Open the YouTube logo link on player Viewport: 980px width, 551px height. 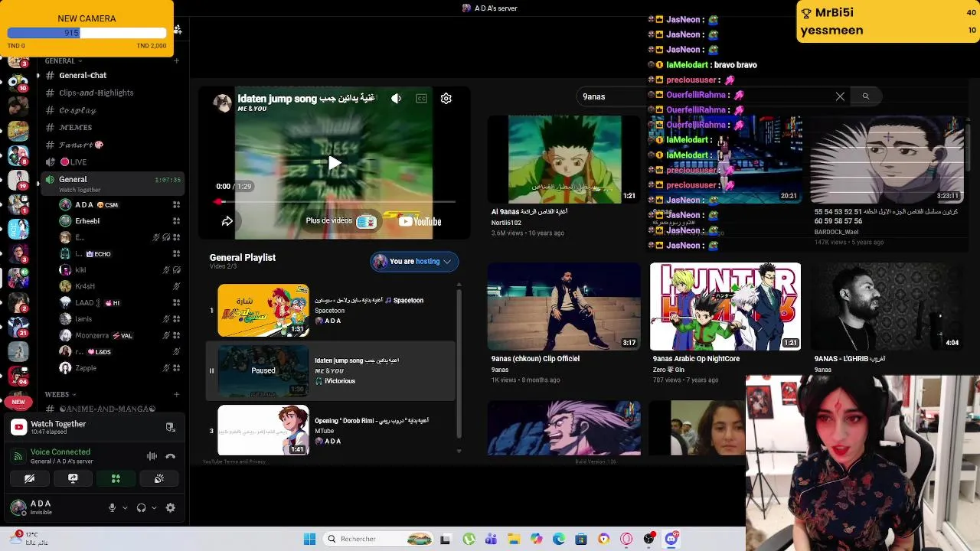pos(420,222)
